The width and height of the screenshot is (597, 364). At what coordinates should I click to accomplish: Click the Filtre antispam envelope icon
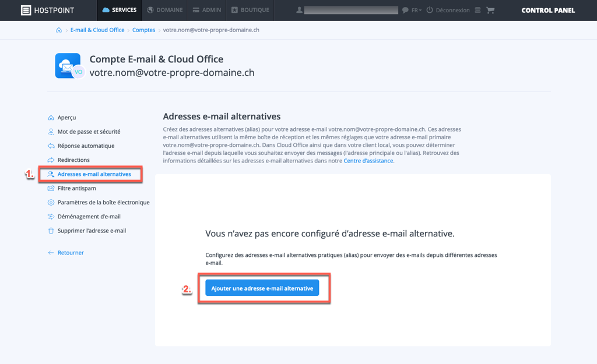pos(51,188)
